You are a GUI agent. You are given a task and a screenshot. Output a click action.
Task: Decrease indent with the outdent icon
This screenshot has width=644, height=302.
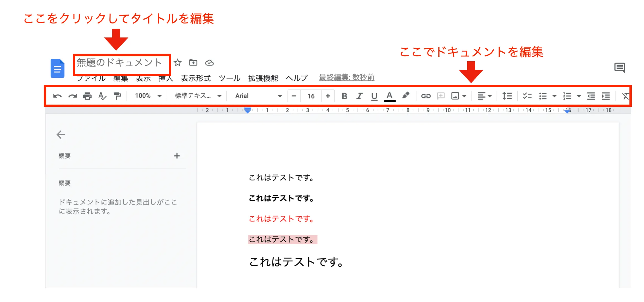(x=591, y=96)
